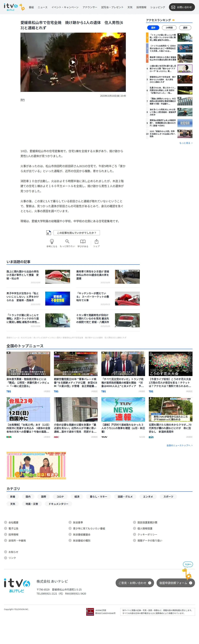Click the giraffe mascot icon in header
This screenshot has width=199, height=644.
(x=22, y=7)
